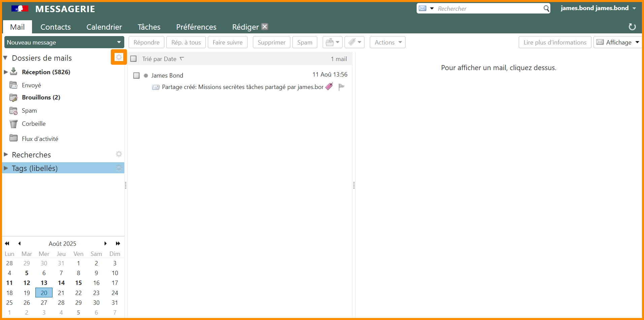Image resolution: width=644 pixels, height=320 pixels.
Task: Click the refresh icon at top right
Action: (x=632, y=27)
